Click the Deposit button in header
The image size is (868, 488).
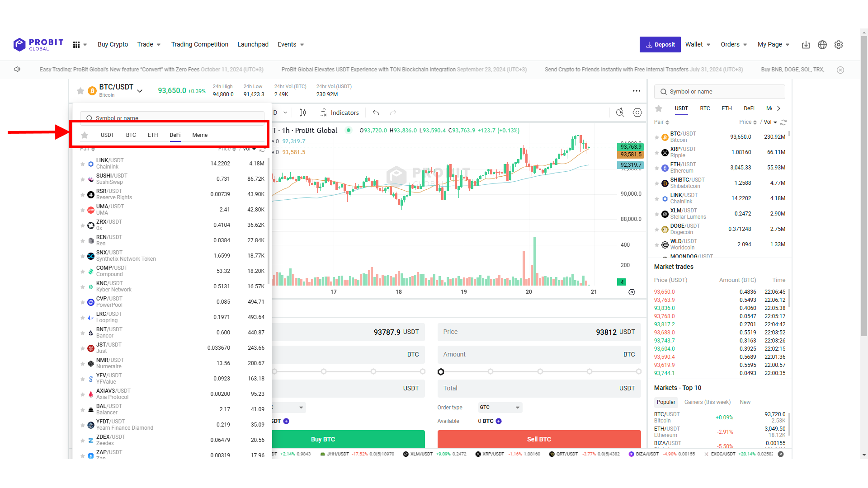click(660, 44)
